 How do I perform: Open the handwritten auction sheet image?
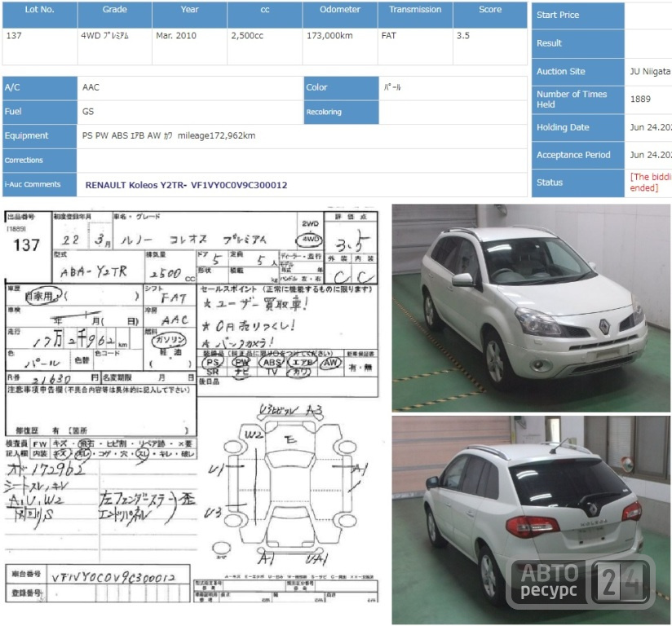[192, 407]
